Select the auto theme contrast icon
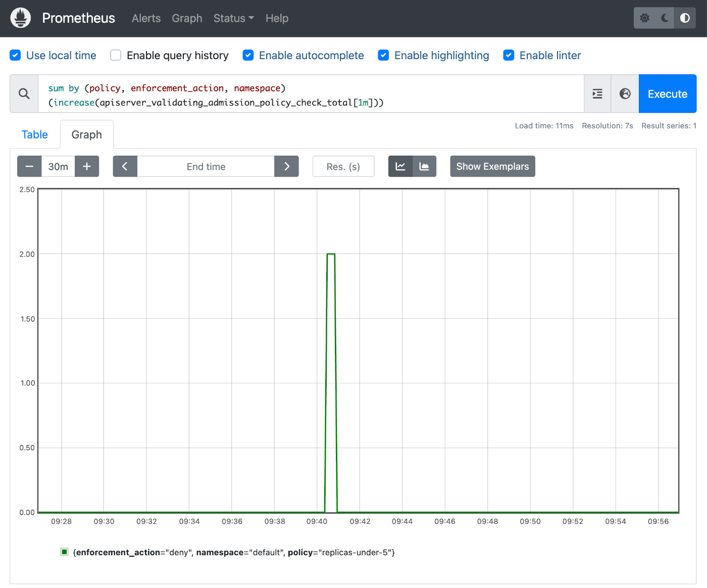 pyautogui.click(x=685, y=18)
